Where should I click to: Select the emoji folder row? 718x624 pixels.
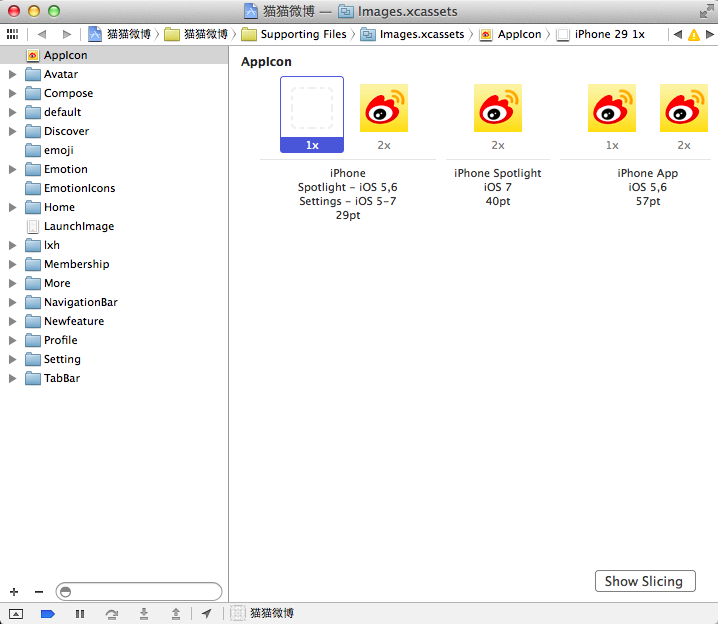pos(114,150)
